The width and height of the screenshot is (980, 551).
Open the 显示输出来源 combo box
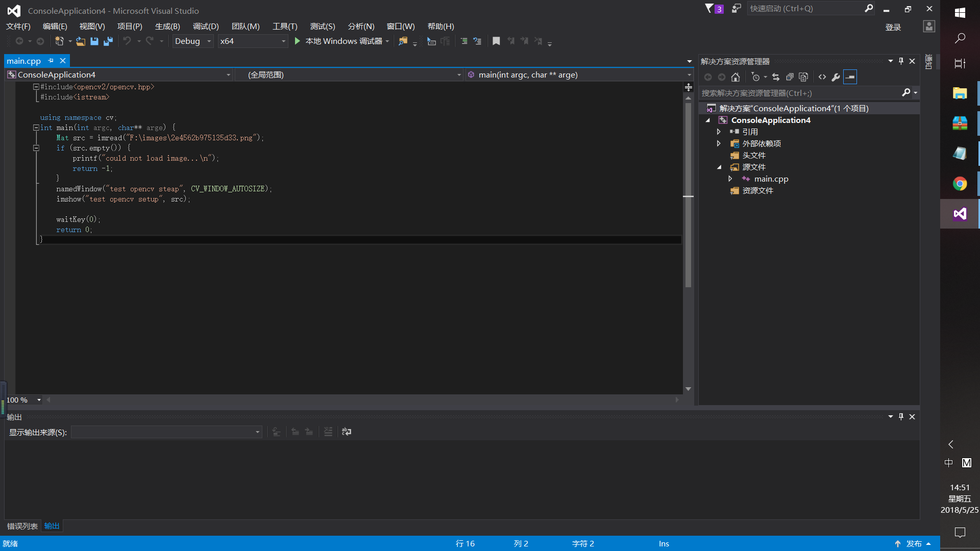click(x=166, y=432)
